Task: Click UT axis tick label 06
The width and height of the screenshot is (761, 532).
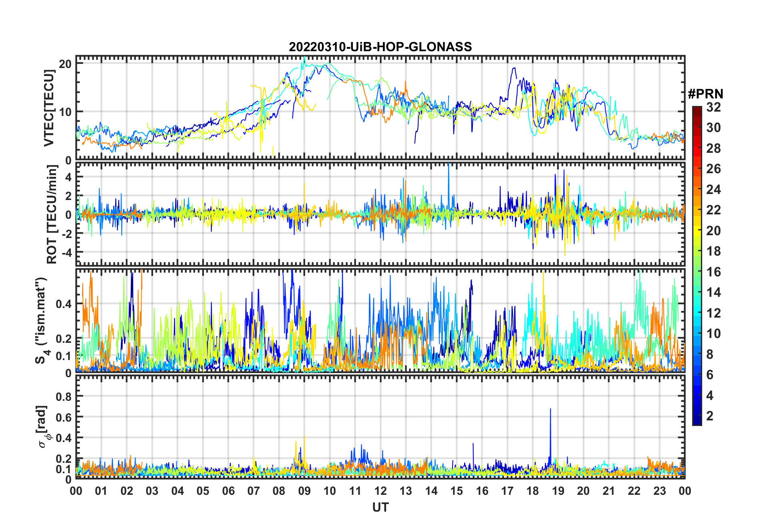Action: click(228, 491)
